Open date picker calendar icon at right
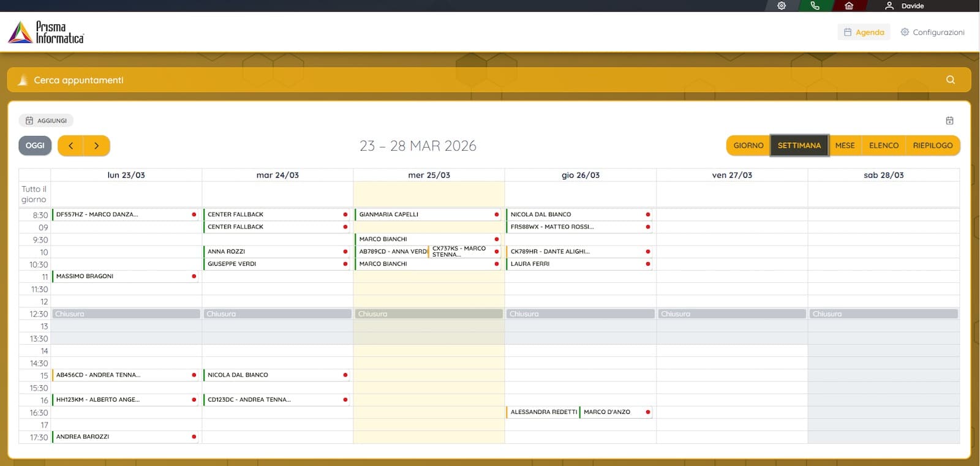Viewport: 980px width, 466px height. [949, 121]
